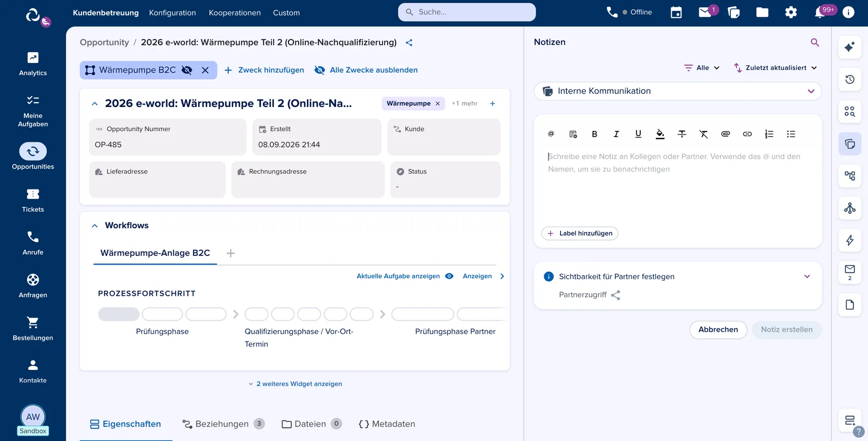
Task: Underline text in the note editor
Action: pyautogui.click(x=638, y=134)
